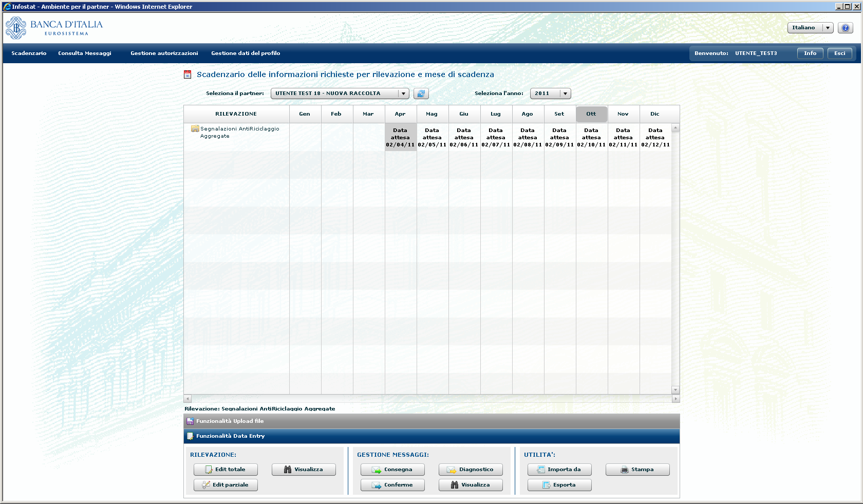
Task: Select the Mag month column header
Action: pyautogui.click(x=433, y=114)
